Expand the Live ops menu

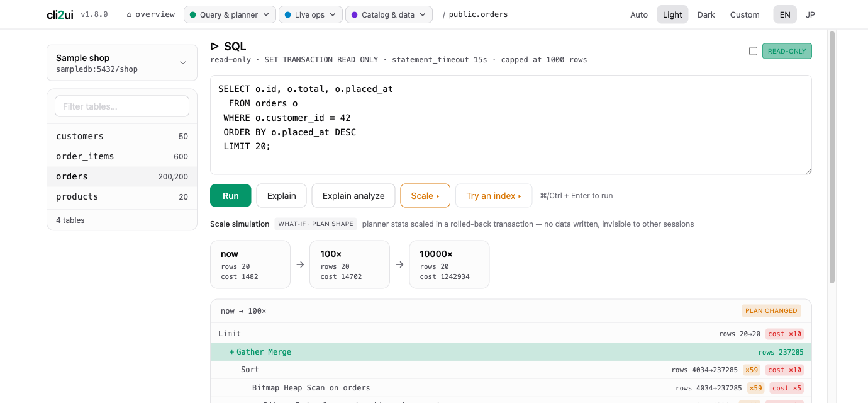click(310, 14)
